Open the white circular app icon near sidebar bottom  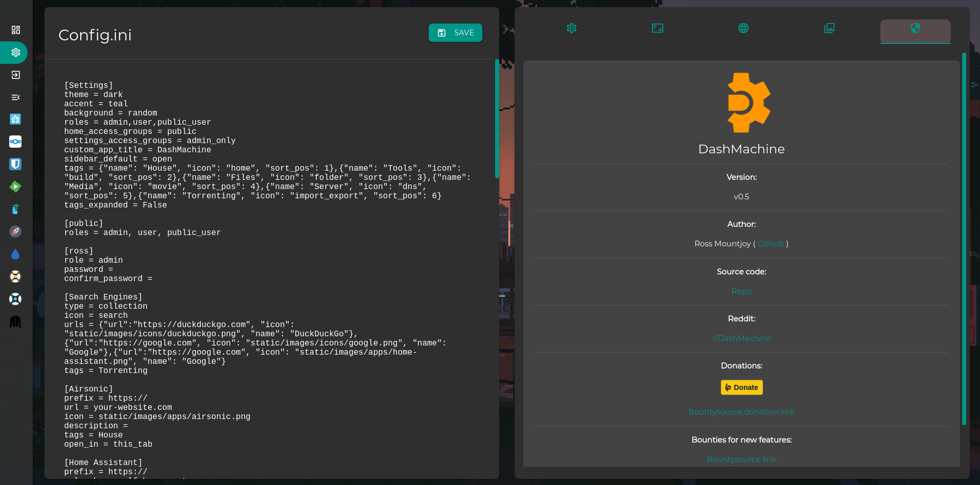pyautogui.click(x=15, y=299)
